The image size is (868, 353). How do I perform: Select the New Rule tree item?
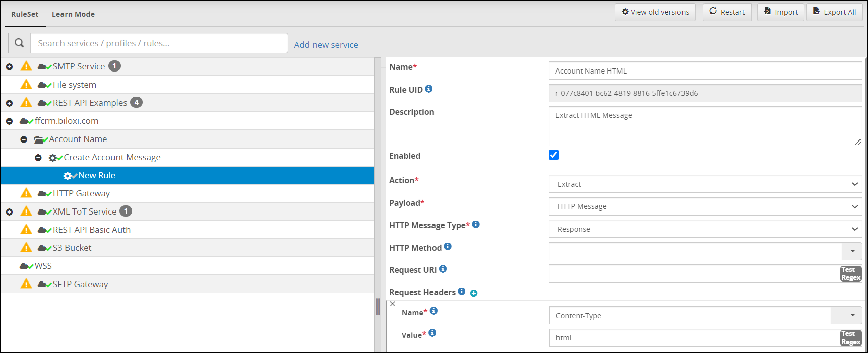(187, 175)
